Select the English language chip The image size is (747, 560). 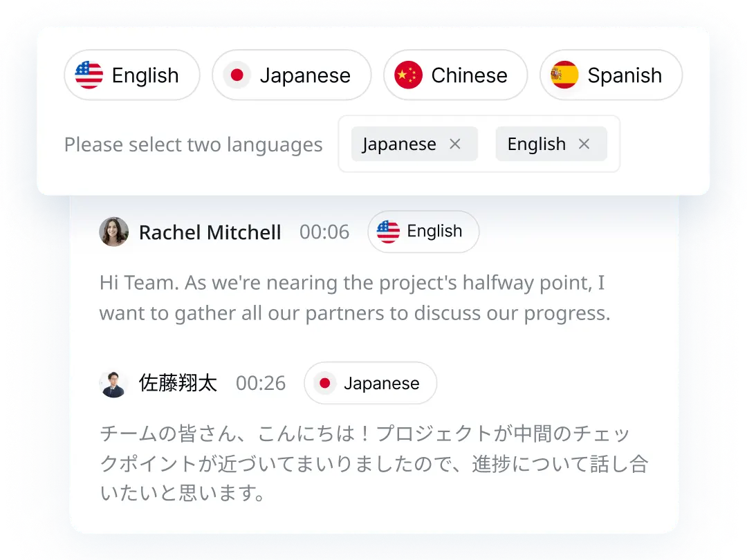[132, 75]
